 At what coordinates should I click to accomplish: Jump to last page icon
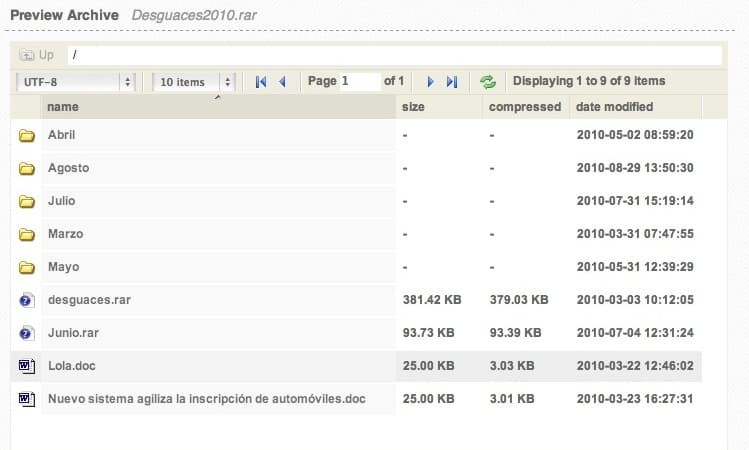click(451, 82)
